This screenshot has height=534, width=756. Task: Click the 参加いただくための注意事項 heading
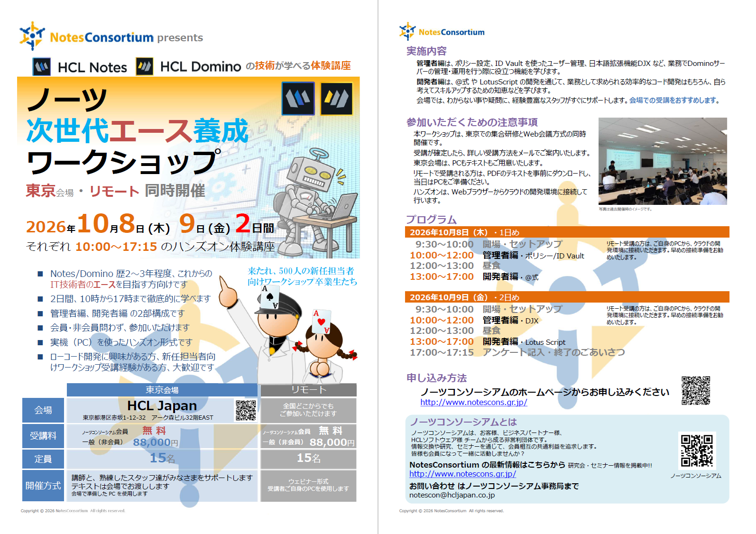472,122
